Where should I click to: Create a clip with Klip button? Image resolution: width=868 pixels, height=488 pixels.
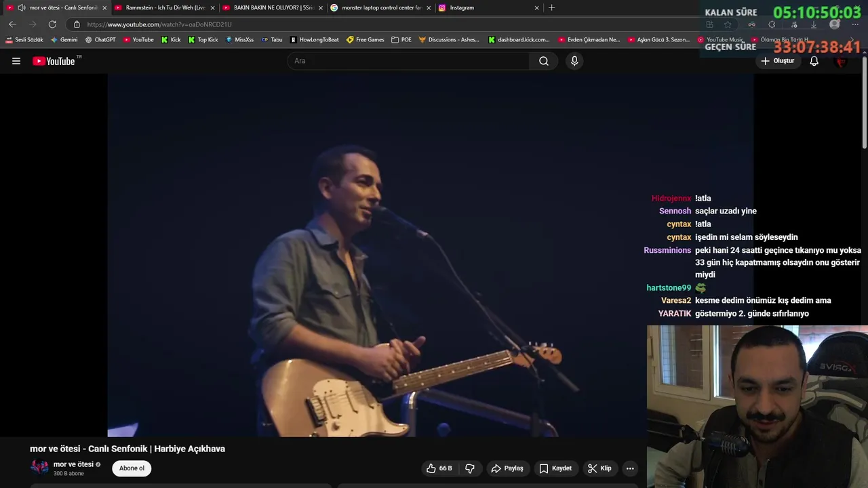(599, 468)
